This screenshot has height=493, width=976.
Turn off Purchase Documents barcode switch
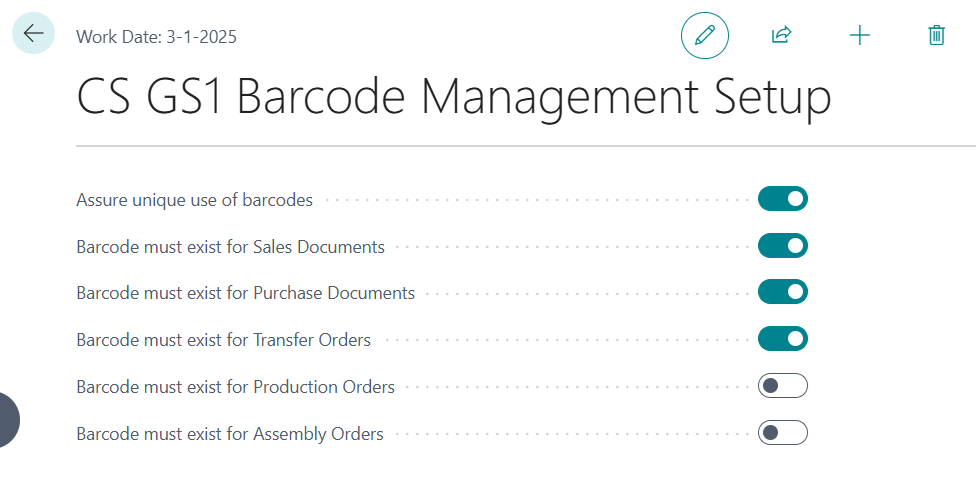tap(782, 292)
